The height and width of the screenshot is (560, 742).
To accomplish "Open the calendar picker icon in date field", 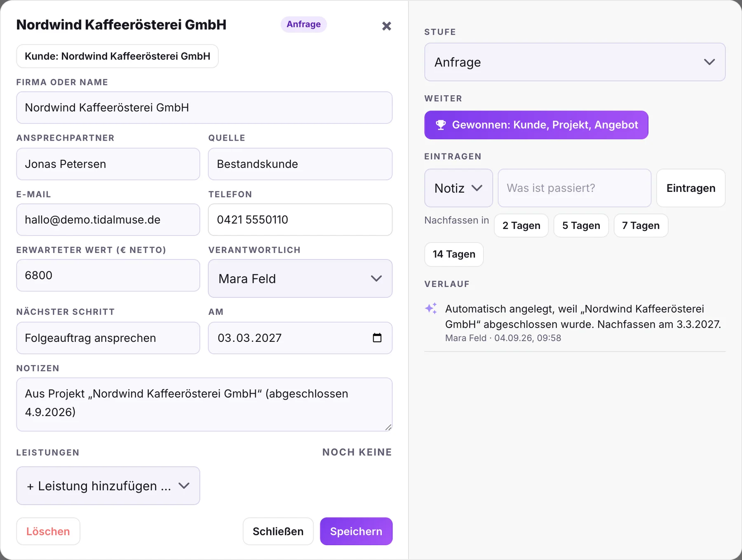I will tap(377, 338).
